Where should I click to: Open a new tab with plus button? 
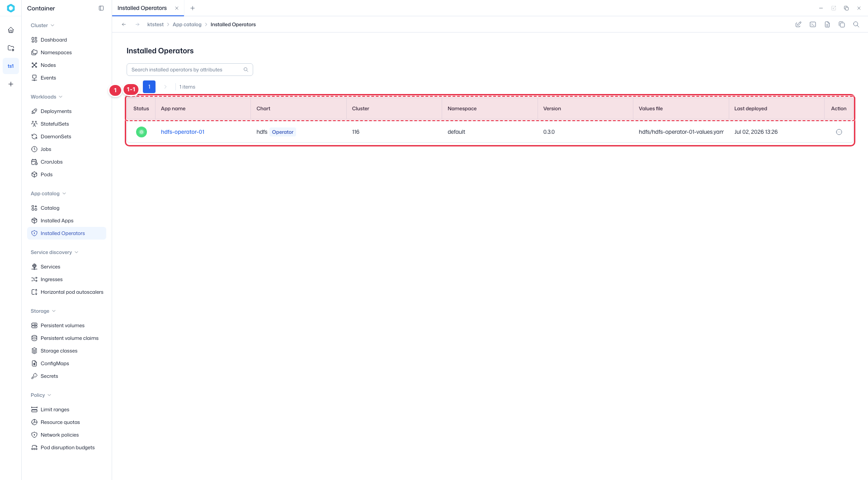[x=193, y=8]
